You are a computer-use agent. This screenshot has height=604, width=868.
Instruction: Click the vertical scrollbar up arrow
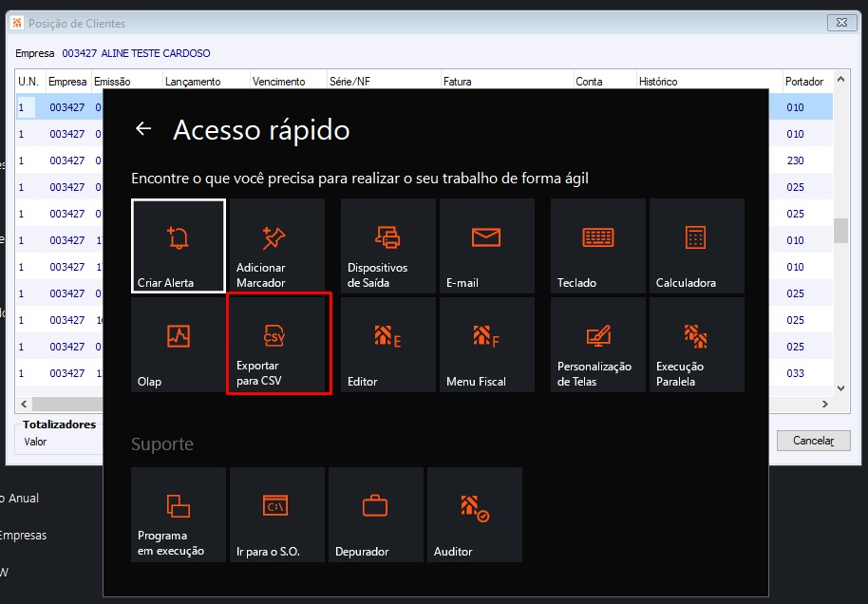(x=840, y=79)
